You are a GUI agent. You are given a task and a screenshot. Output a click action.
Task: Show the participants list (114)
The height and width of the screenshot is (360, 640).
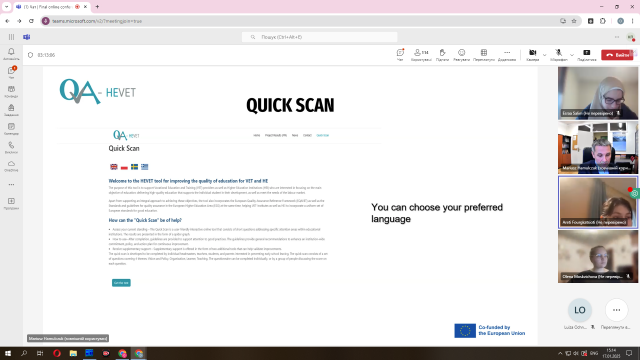[421, 55]
